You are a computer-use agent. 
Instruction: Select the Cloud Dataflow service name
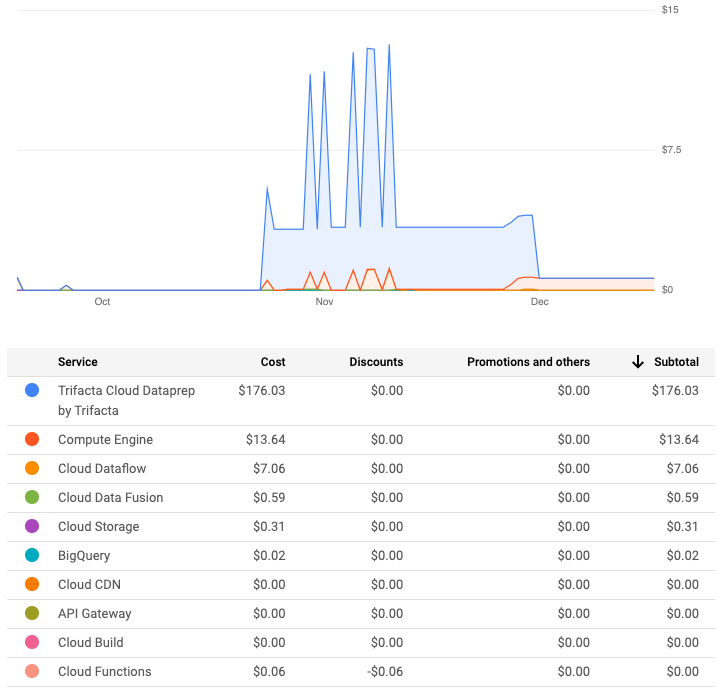pos(102,468)
